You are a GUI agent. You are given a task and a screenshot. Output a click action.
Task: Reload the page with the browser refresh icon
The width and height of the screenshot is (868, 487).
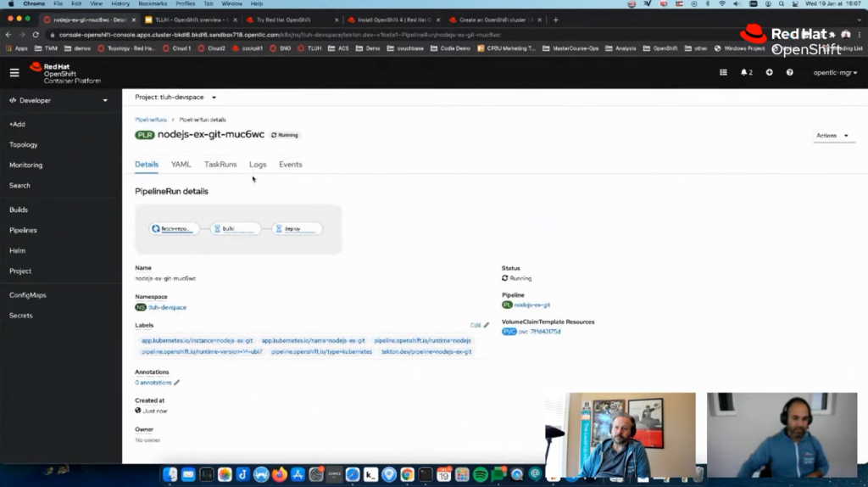(x=36, y=34)
